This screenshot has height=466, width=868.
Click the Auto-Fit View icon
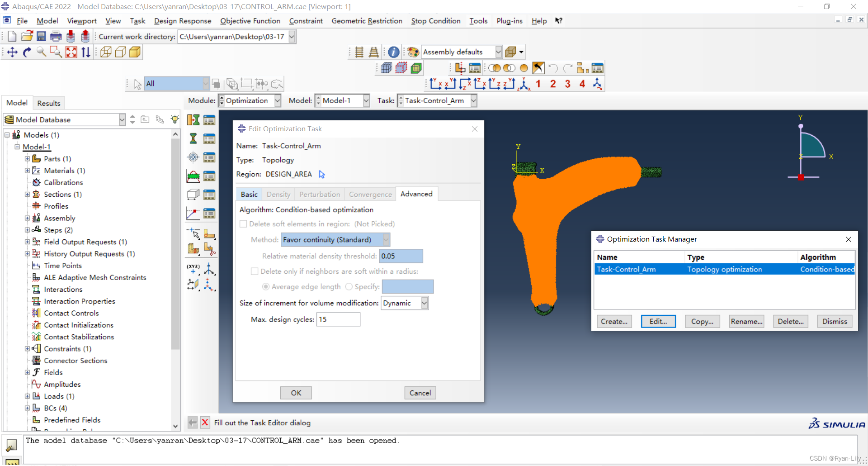(x=71, y=52)
